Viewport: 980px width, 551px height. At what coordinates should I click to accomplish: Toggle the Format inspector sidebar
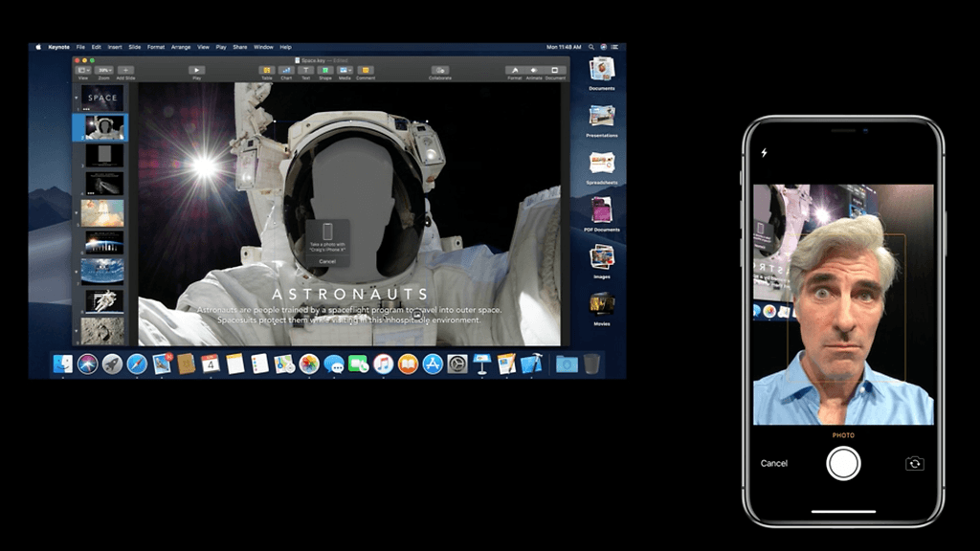point(515,70)
